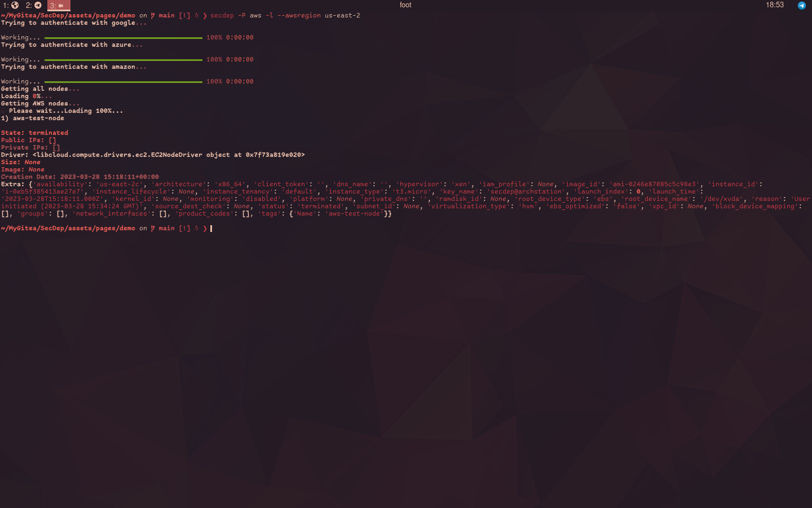This screenshot has height=508, width=812.
Task: Select the active workspace 3 camera icon
Action: [58, 5]
